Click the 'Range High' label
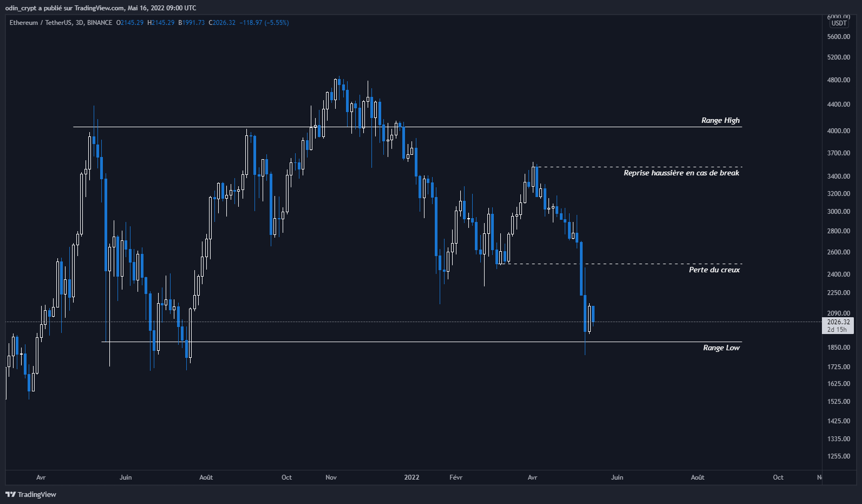 pos(720,120)
